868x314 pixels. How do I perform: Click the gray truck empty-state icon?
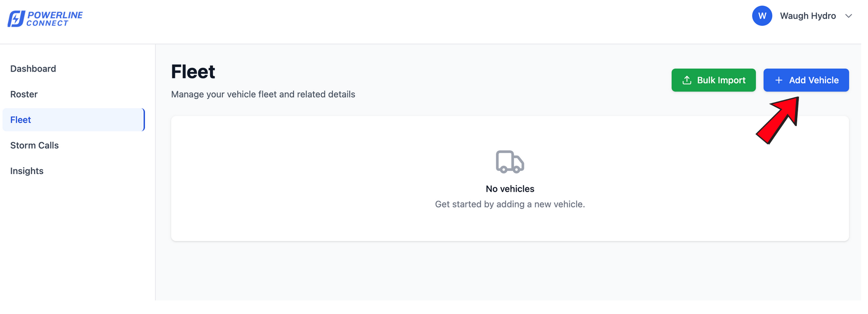coord(509,162)
